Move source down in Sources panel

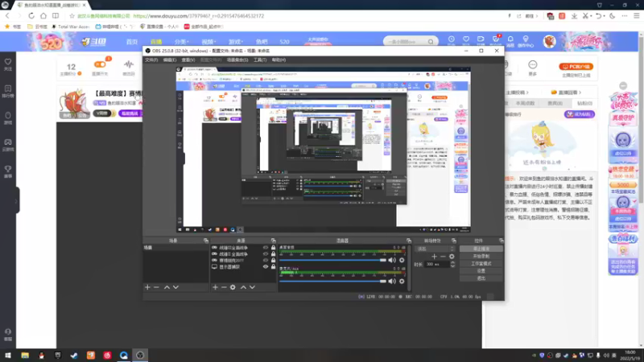pos(252,287)
